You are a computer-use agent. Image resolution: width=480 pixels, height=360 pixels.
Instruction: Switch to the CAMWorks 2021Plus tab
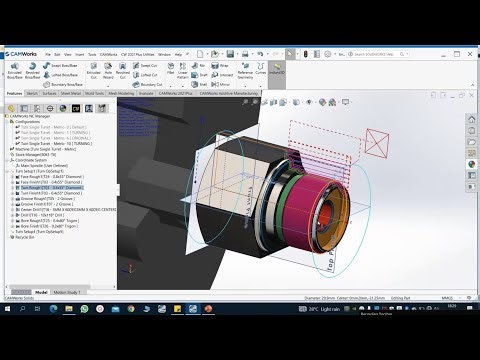click(x=176, y=94)
